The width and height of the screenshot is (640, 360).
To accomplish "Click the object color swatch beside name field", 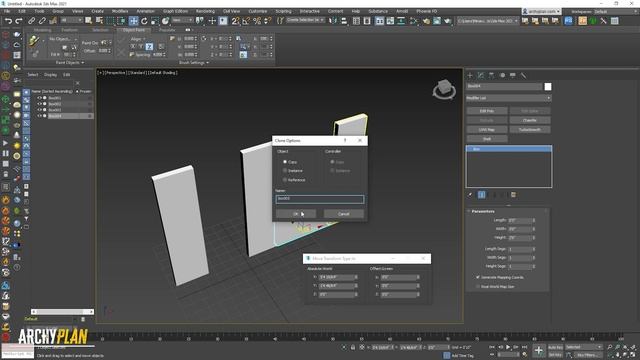I will point(548,87).
